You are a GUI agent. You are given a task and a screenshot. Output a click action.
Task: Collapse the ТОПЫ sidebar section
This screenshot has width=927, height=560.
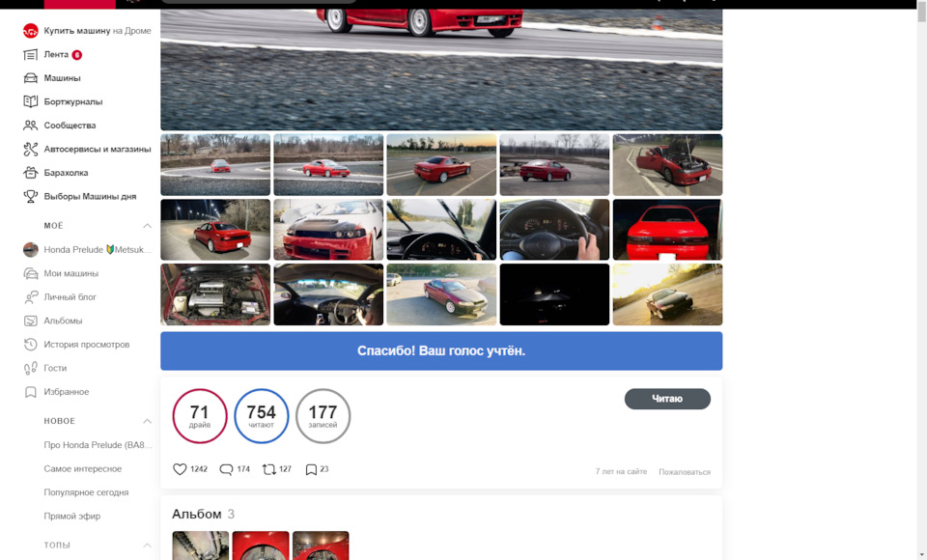pos(148,546)
